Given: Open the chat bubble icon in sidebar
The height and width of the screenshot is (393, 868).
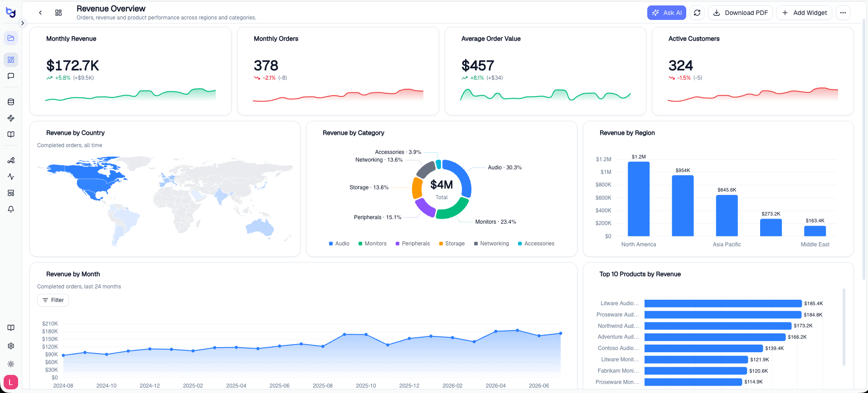Looking at the screenshot, I should 11,76.
